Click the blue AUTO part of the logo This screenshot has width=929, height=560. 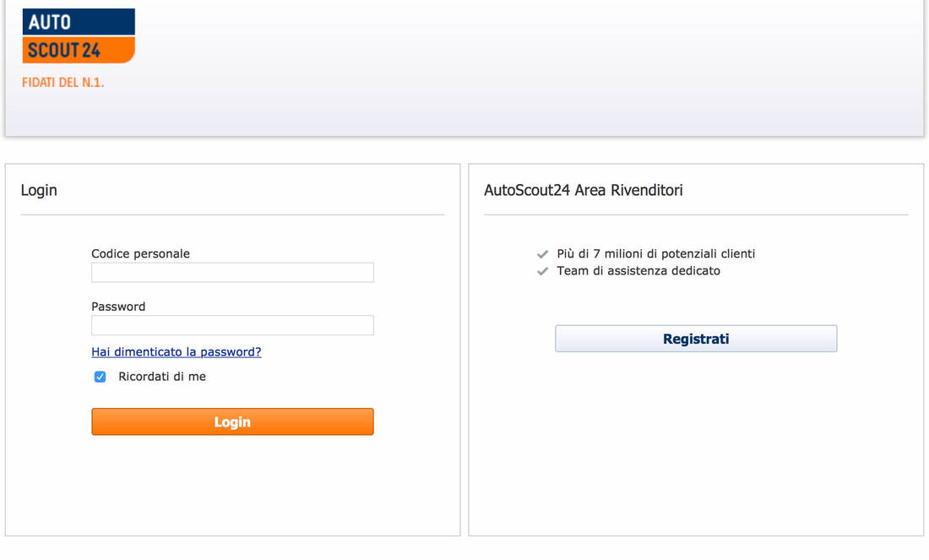(x=79, y=22)
